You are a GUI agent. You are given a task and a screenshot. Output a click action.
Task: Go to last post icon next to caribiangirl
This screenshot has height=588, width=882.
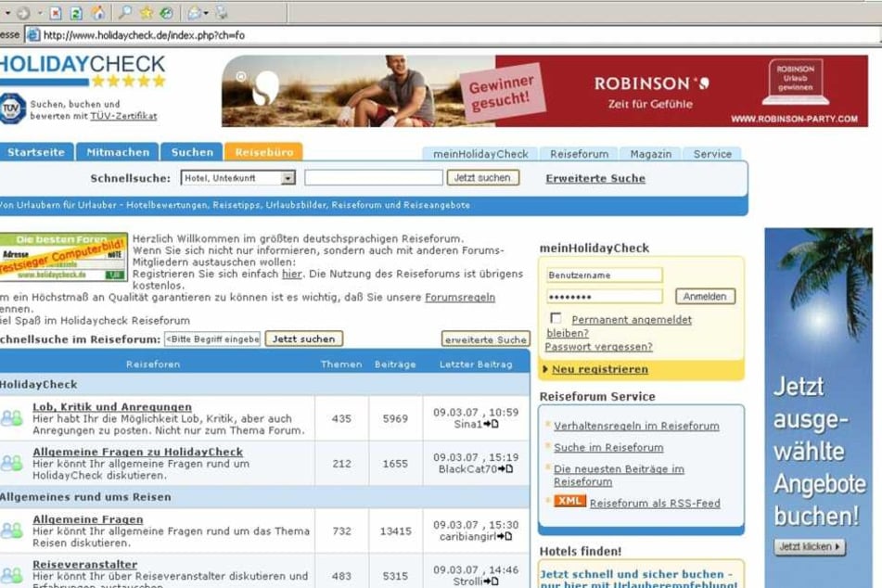coord(505,536)
